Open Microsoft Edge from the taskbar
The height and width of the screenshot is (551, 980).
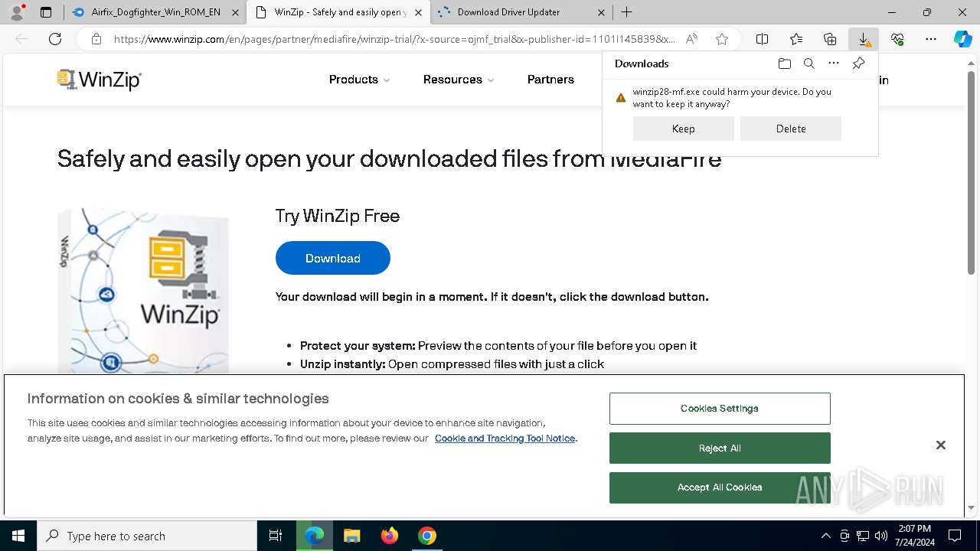point(315,536)
